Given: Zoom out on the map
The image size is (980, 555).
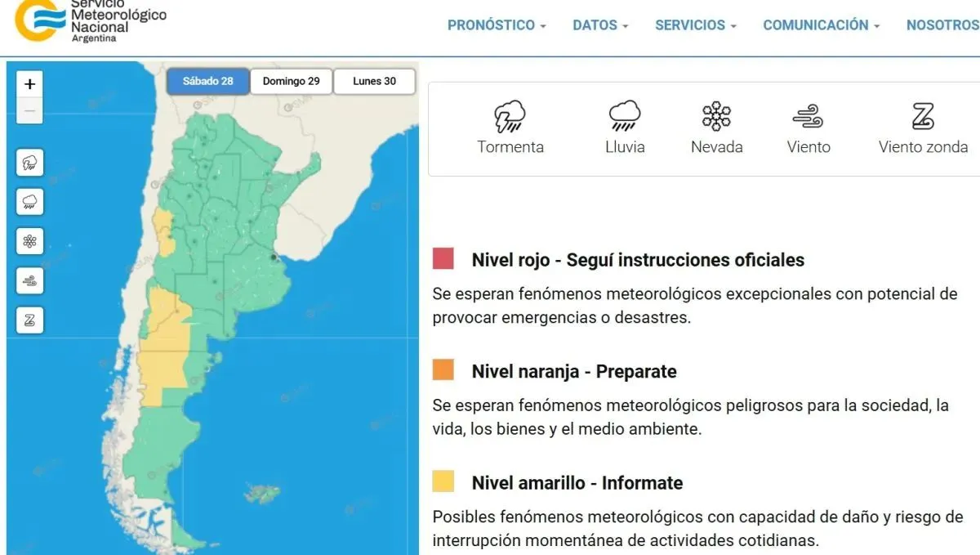Looking at the screenshot, I should [30, 110].
